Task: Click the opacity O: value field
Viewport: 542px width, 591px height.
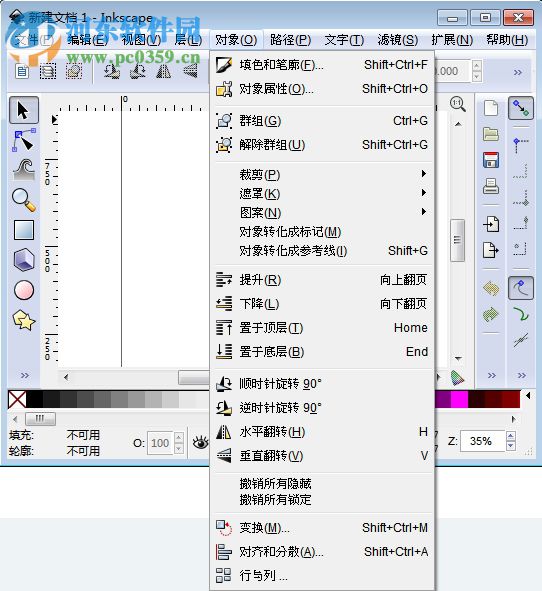Action: coord(160,443)
